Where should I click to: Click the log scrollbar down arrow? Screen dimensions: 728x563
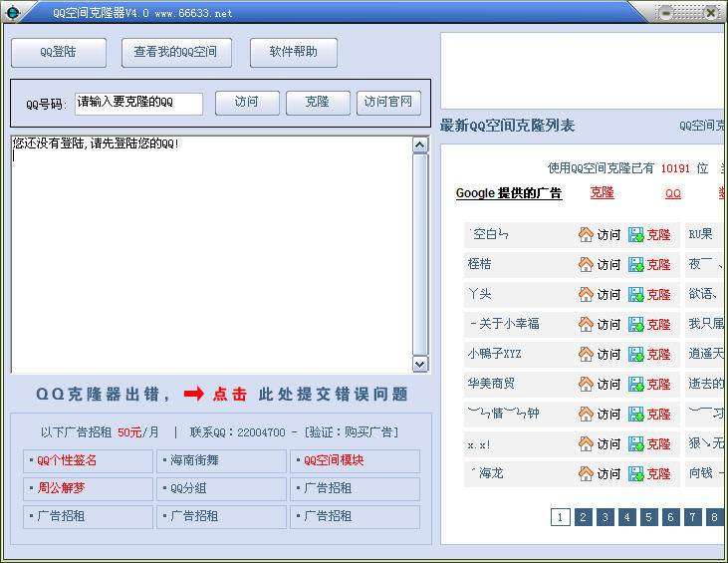[x=420, y=364]
